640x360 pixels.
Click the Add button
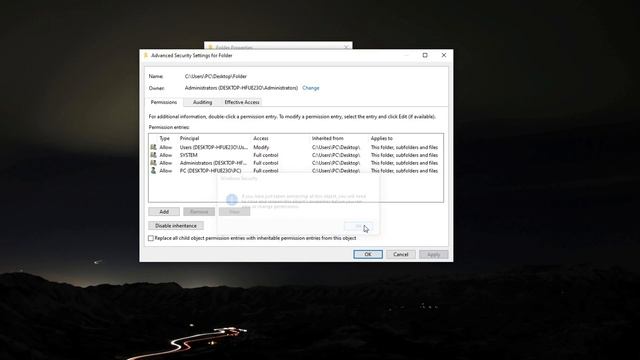coord(164,211)
